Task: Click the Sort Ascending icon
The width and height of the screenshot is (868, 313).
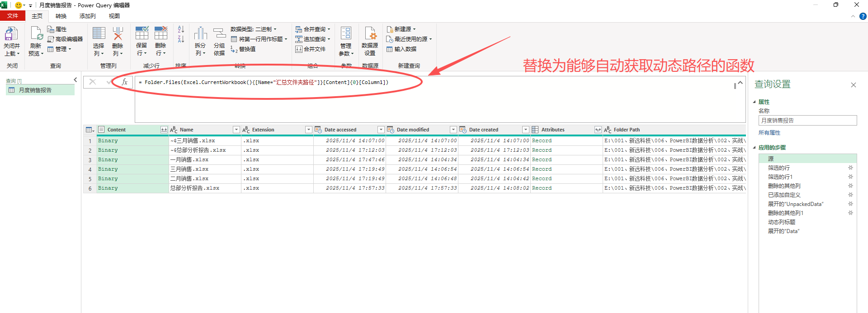Action: tap(181, 29)
